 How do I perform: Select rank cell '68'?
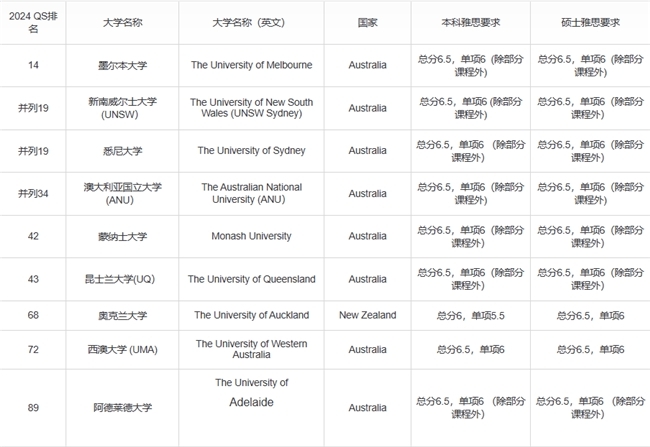tap(33, 316)
